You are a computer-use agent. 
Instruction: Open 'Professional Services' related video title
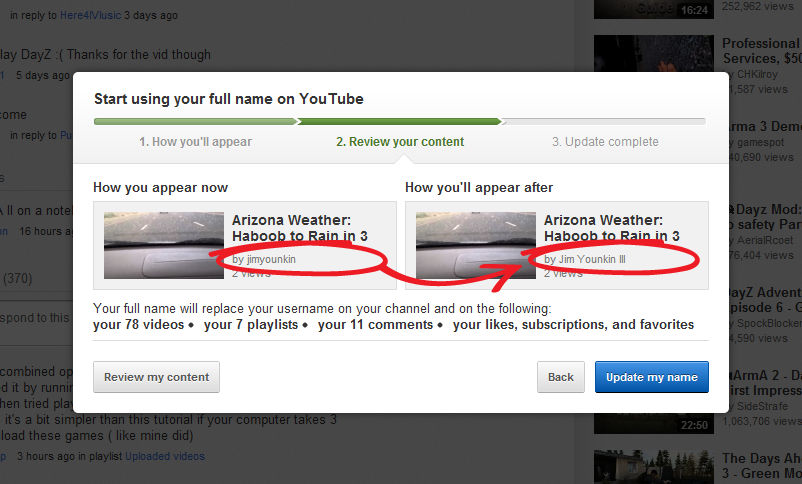pyautogui.click(x=762, y=51)
